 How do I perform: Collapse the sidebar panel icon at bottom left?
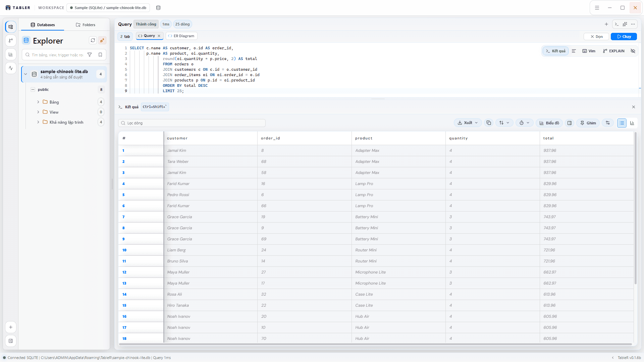tap(11, 341)
